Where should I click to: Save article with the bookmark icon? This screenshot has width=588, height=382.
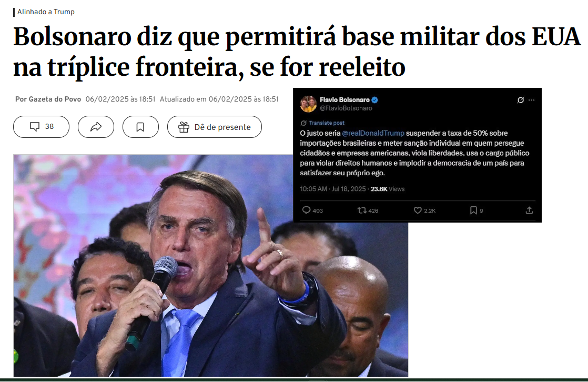click(x=140, y=127)
